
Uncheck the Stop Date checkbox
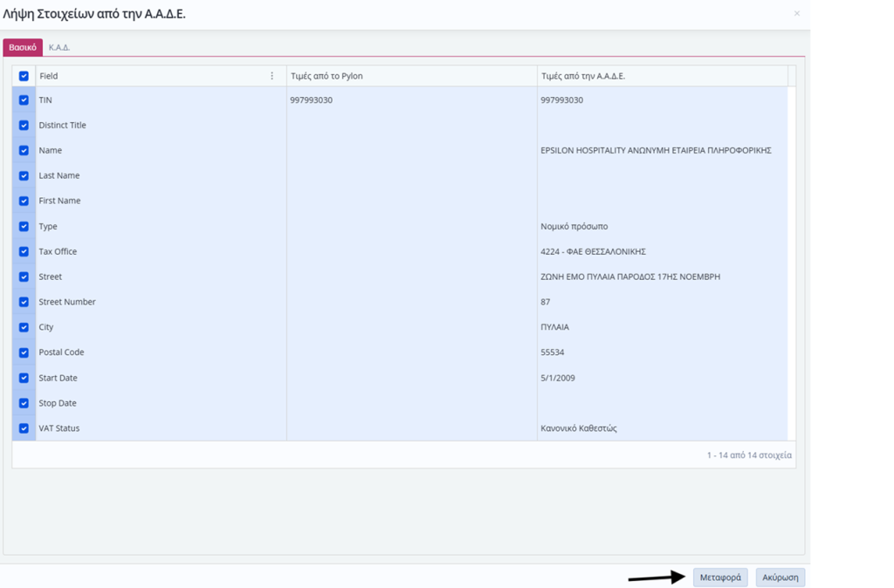[24, 403]
